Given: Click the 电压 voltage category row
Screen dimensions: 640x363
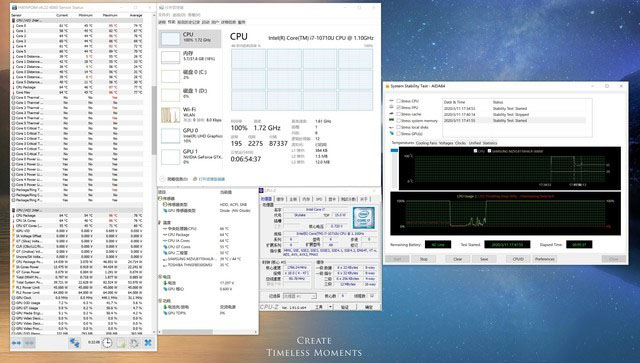Looking at the screenshot, I should point(165,277).
